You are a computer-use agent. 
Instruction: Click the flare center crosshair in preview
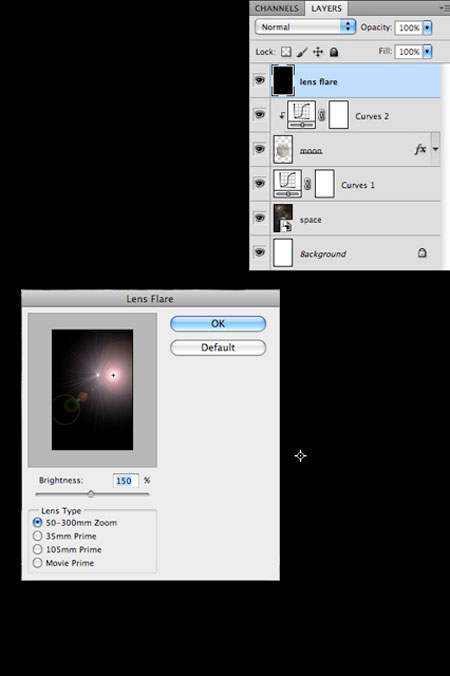coord(113,375)
